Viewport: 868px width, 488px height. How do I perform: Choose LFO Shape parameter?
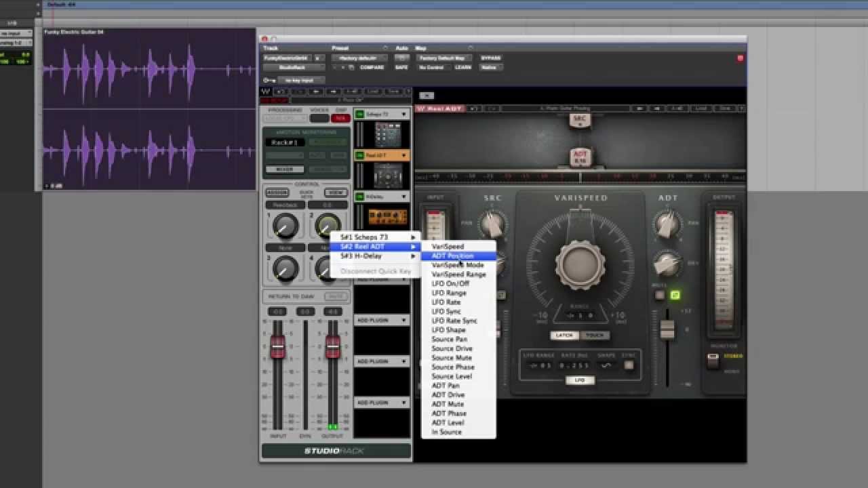(x=458, y=330)
